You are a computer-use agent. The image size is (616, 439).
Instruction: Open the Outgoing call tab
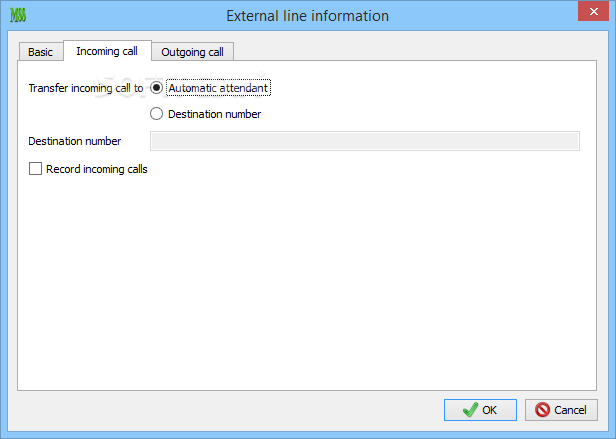coord(192,52)
